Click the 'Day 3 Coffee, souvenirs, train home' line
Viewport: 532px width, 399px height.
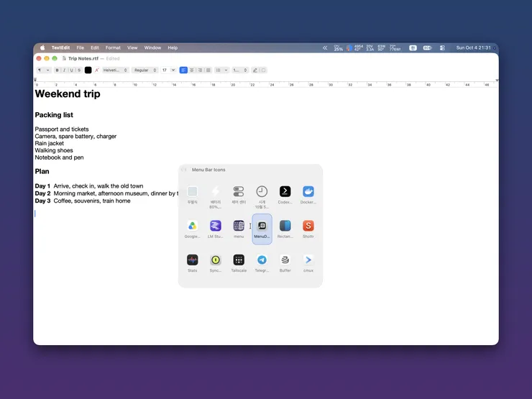83,201
